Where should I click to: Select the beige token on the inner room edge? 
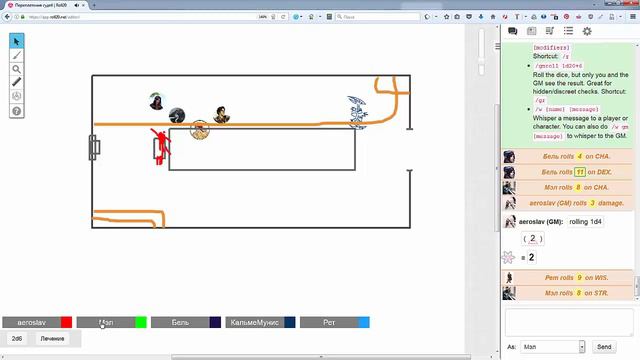coord(200,130)
